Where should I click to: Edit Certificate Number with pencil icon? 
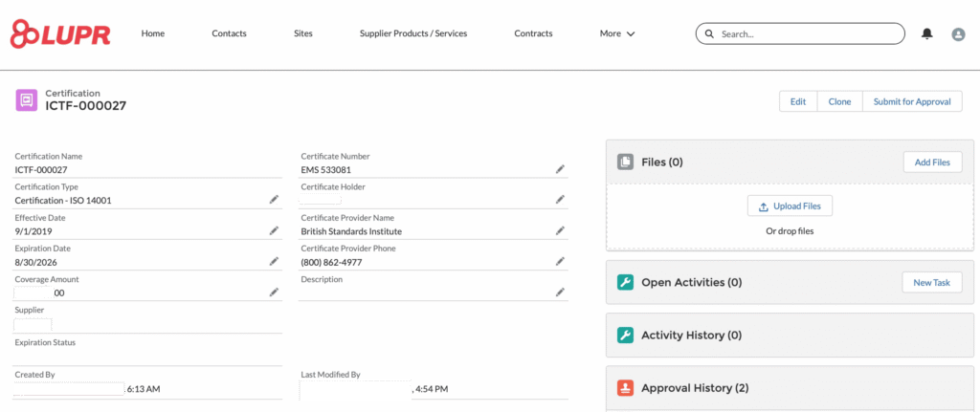[x=560, y=169]
